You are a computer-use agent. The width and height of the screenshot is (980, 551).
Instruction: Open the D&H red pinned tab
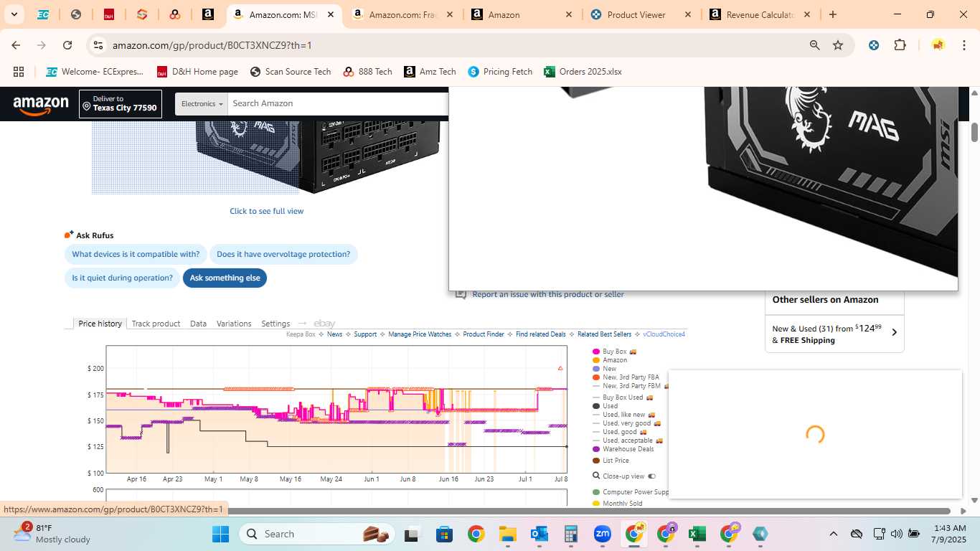109,14
